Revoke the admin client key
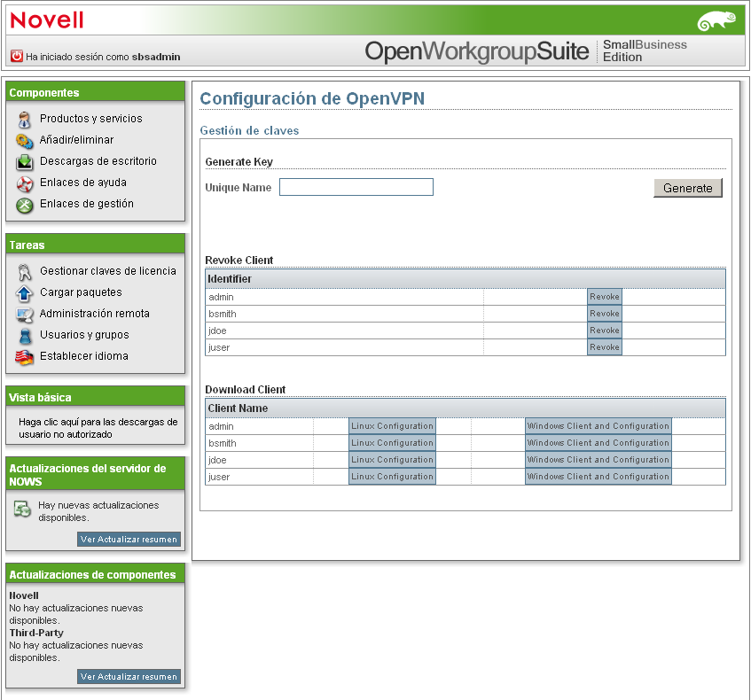The image size is (751, 700). click(605, 297)
